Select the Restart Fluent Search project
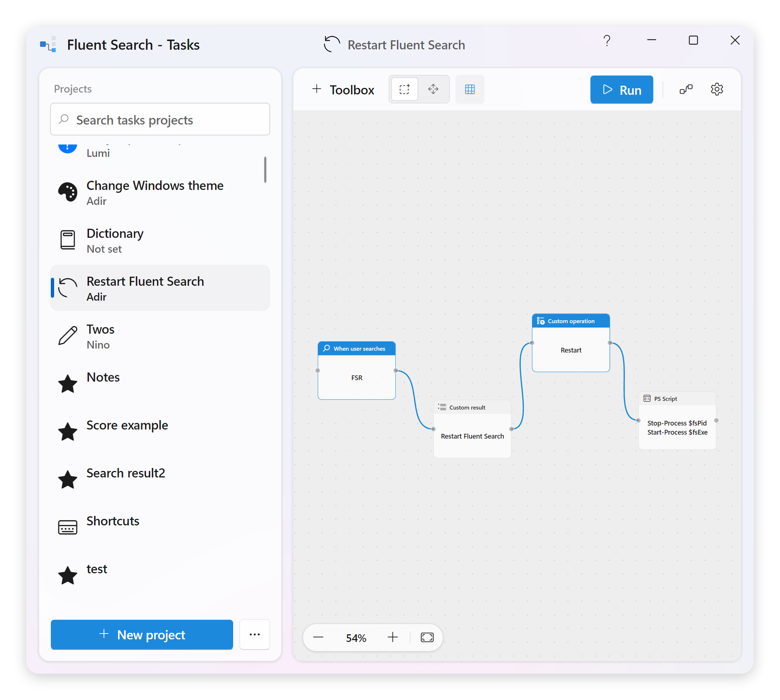This screenshot has height=700, width=780. coord(160,288)
